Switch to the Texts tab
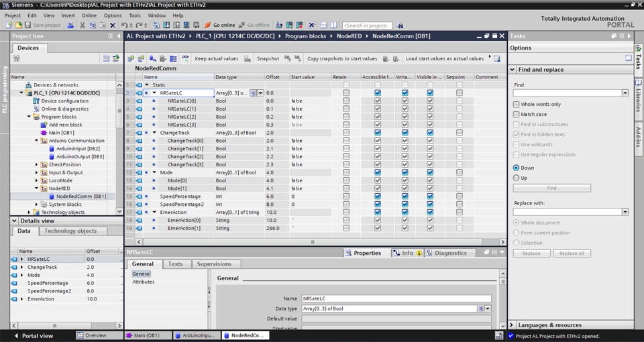The width and height of the screenshot is (644, 342). [x=175, y=264]
